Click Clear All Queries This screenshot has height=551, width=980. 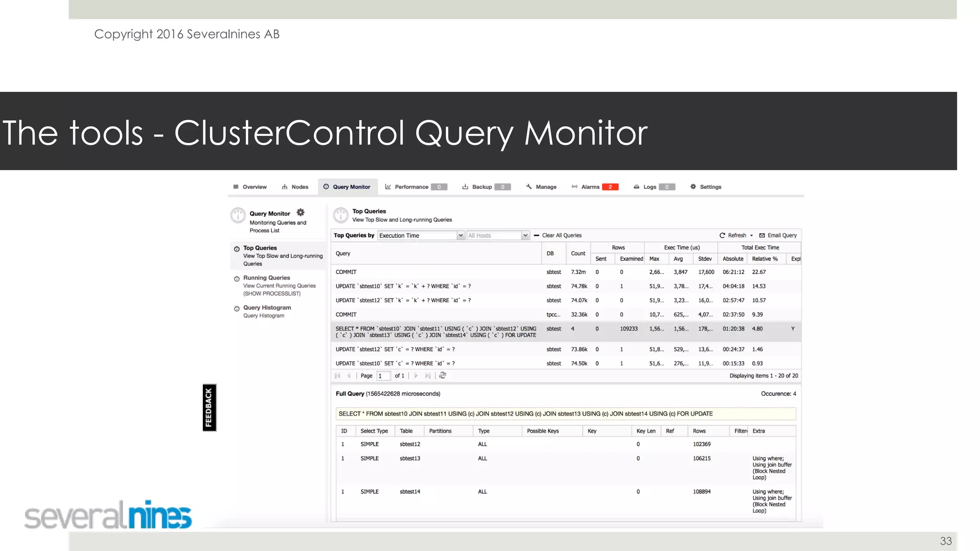pos(558,235)
